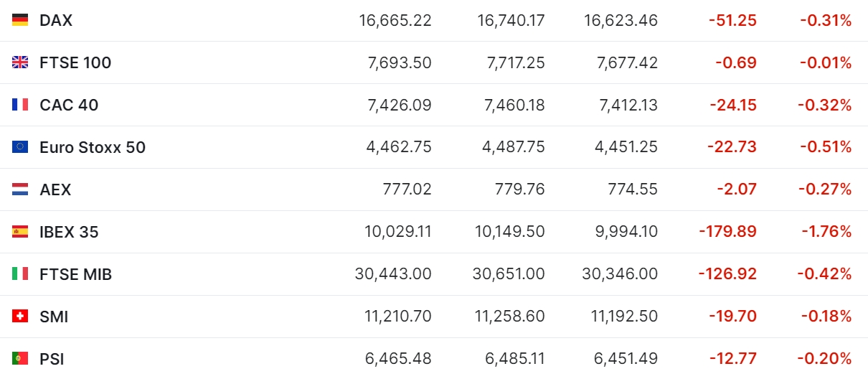This screenshot has width=868, height=379.
Task: Click the French flag icon beside CAC 40
Action: point(20,105)
